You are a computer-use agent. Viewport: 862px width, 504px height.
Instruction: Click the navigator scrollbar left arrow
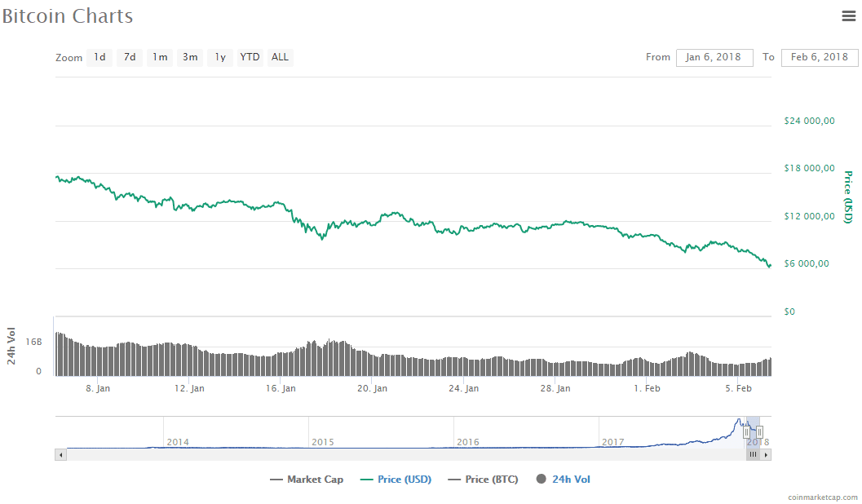coord(61,455)
